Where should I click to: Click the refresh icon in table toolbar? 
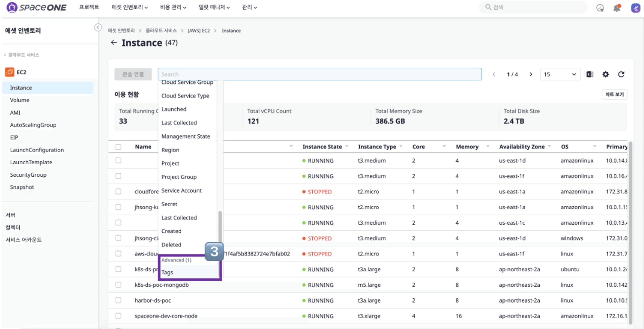pos(621,74)
